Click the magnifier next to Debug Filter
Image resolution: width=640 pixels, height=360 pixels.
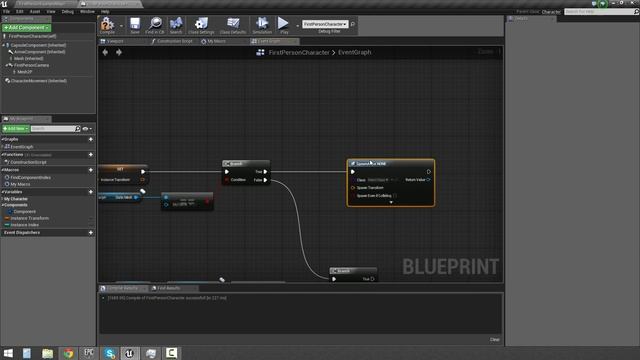(x=353, y=24)
